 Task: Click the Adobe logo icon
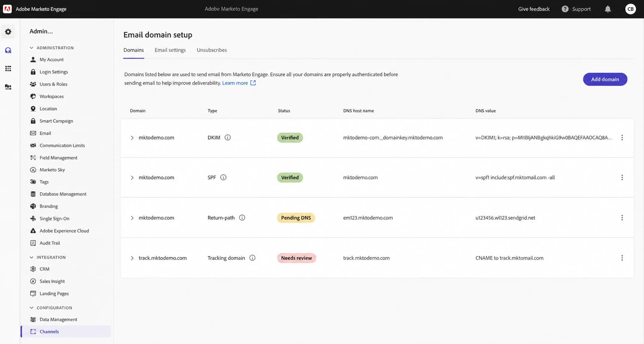(x=7, y=9)
